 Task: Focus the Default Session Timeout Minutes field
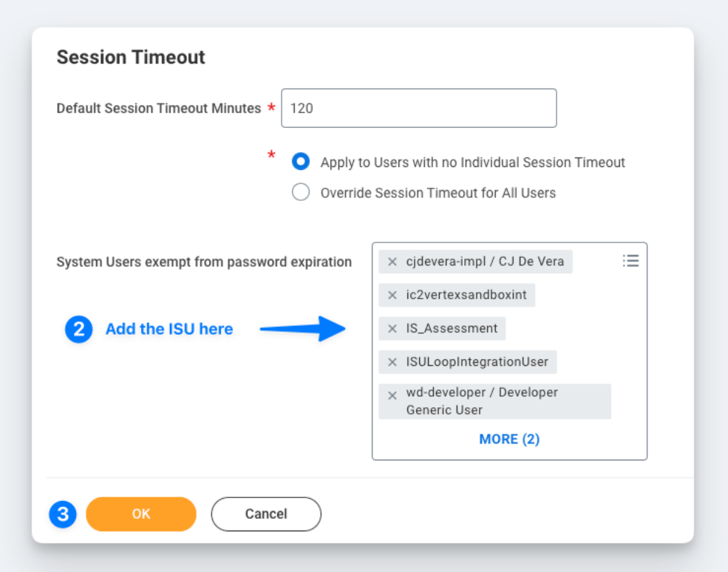418,108
